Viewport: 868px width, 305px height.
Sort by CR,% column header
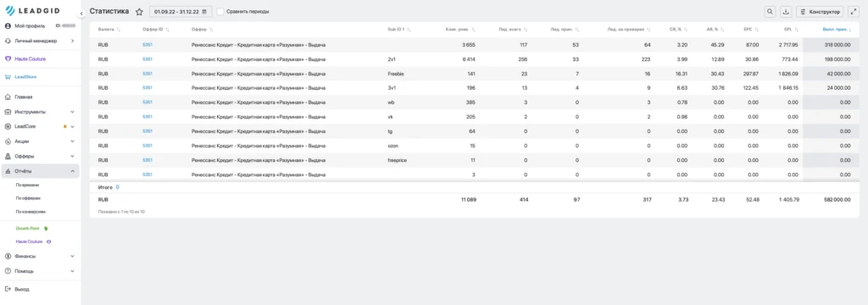coord(679,30)
